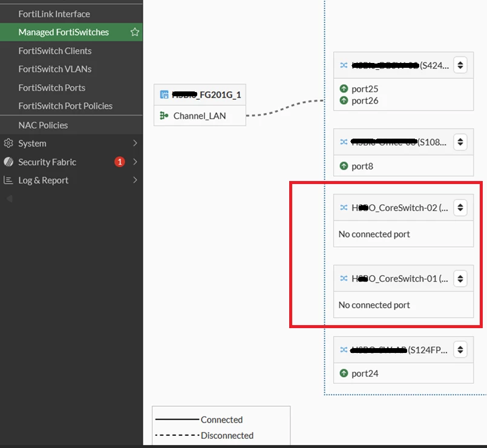Go to FortiSwitch VLANs

pos(55,69)
